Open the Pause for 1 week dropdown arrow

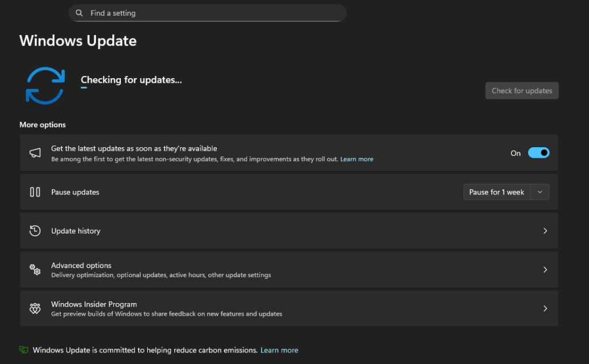coord(540,192)
